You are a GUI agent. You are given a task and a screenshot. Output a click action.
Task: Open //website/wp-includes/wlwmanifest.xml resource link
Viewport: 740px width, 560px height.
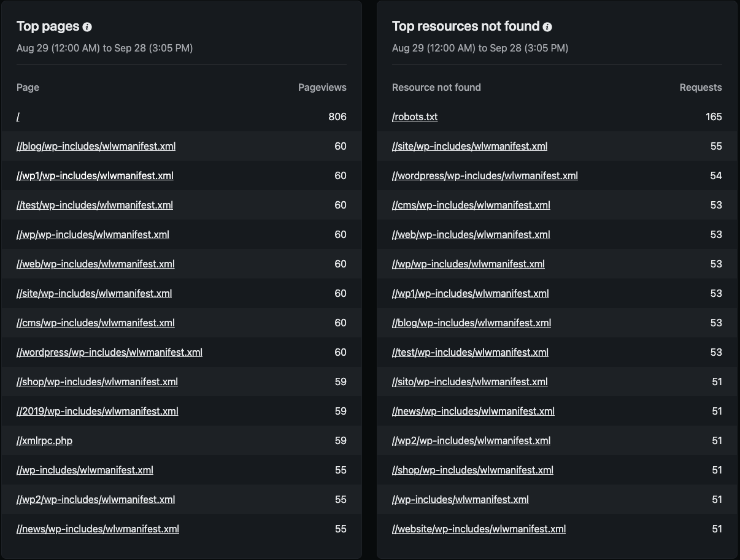(479, 529)
